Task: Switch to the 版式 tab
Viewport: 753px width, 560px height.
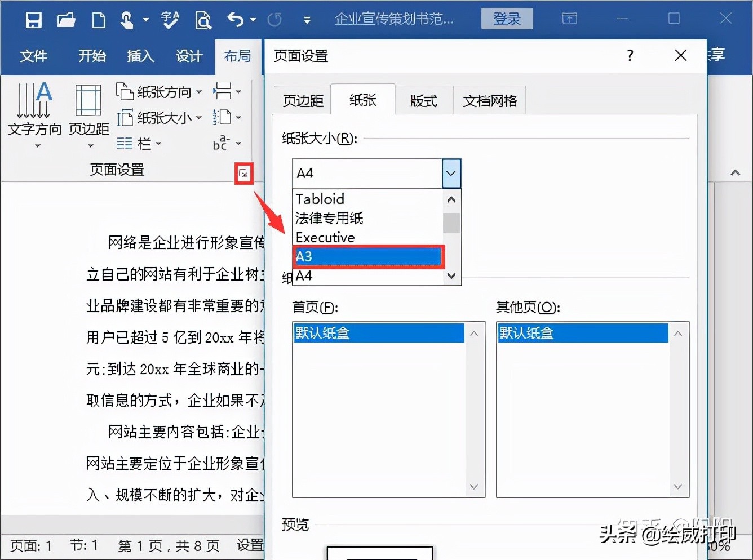Action: [424, 100]
